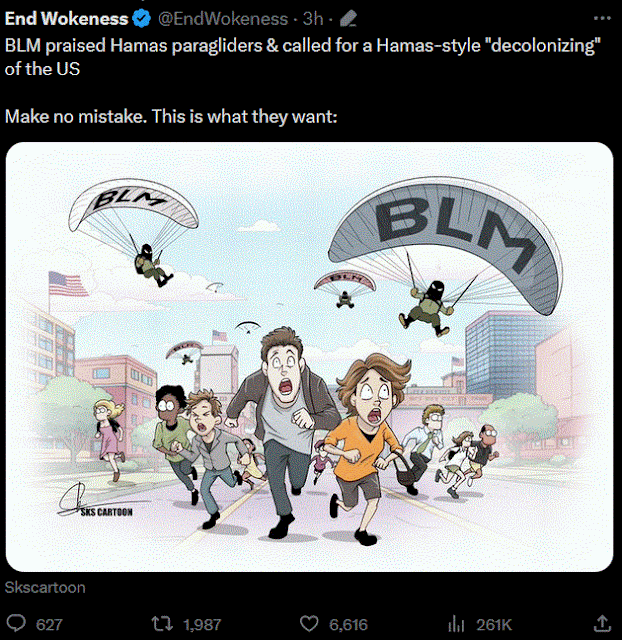The width and height of the screenshot is (622, 640).
Task: Click the edited-post pencil icon
Action: click(x=348, y=19)
